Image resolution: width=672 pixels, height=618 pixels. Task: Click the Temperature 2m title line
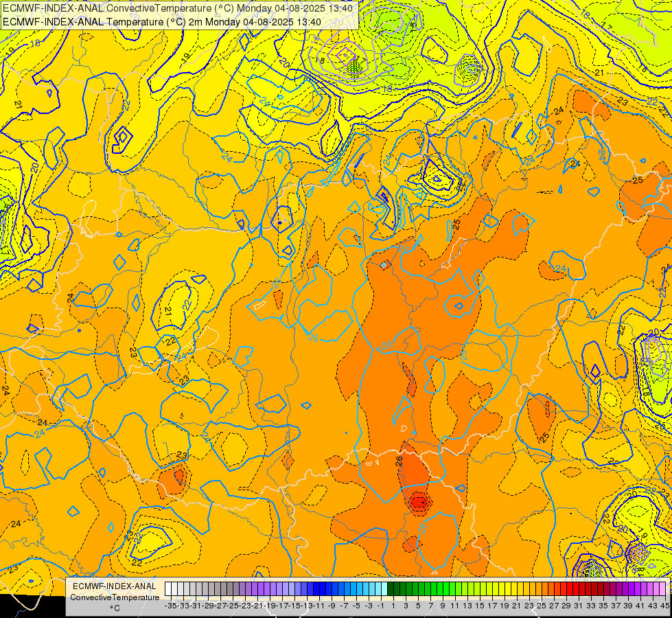[x=162, y=22]
